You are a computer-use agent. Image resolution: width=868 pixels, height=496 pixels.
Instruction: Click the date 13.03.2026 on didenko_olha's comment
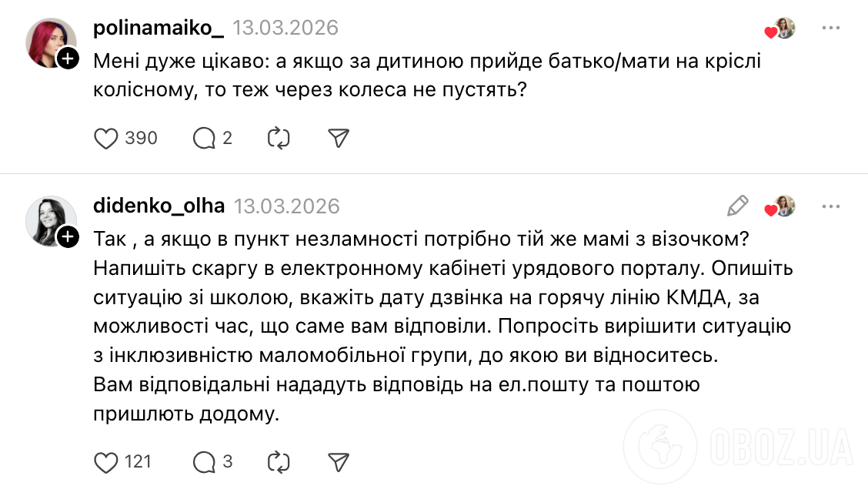click(286, 205)
